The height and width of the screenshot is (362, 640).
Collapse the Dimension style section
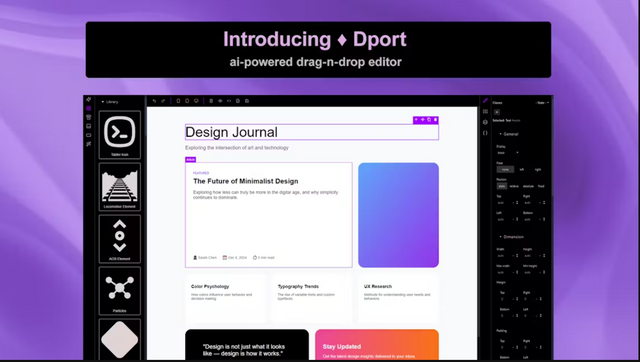pyautogui.click(x=511, y=237)
